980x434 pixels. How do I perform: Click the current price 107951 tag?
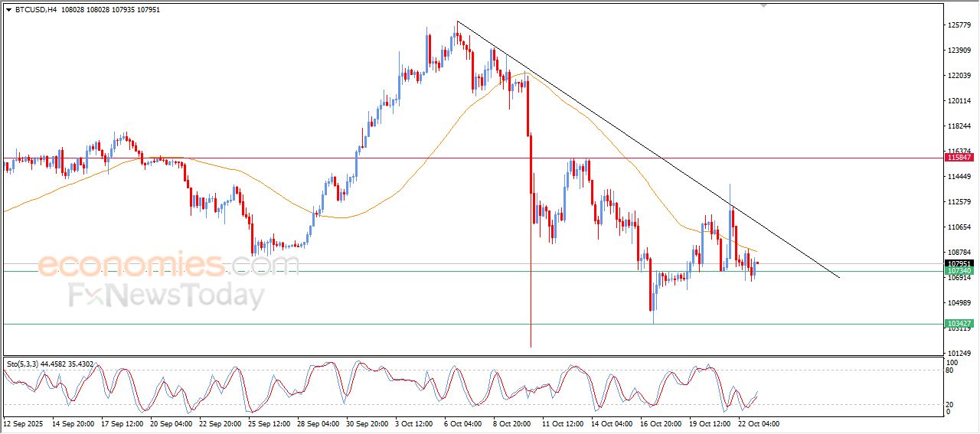959,263
